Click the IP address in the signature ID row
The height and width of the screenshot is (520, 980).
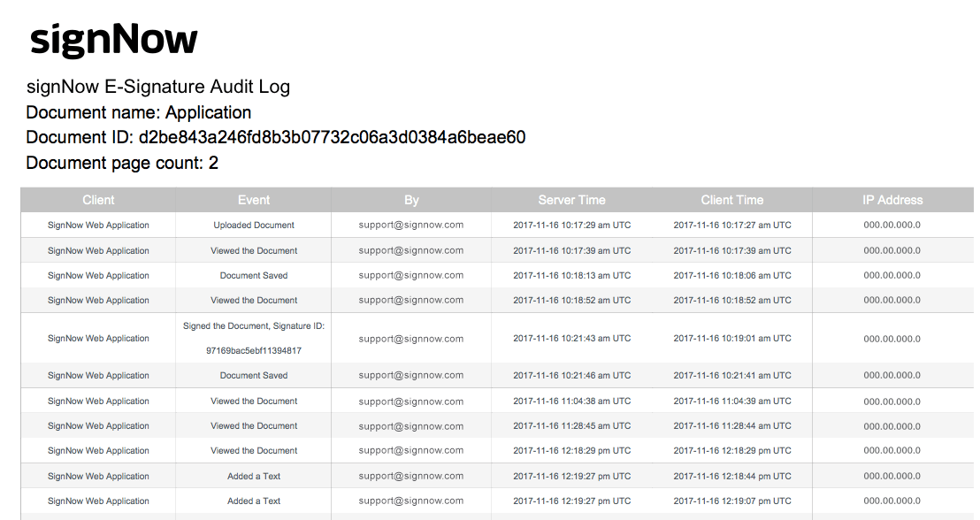(892, 339)
